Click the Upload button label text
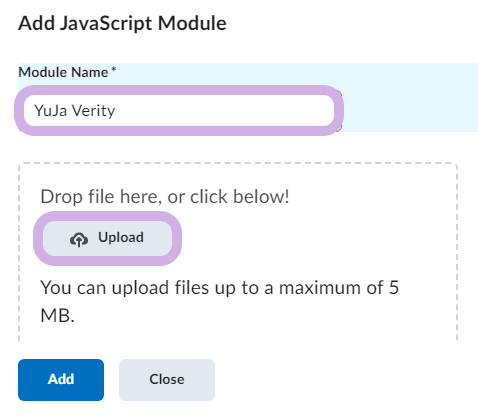Screen dimensions: 478x415 [121, 238]
